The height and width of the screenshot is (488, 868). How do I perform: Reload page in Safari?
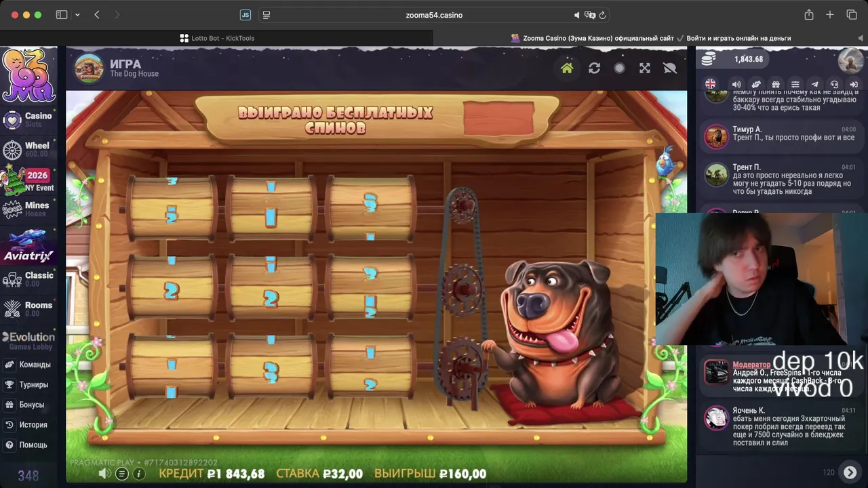(x=602, y=15)
